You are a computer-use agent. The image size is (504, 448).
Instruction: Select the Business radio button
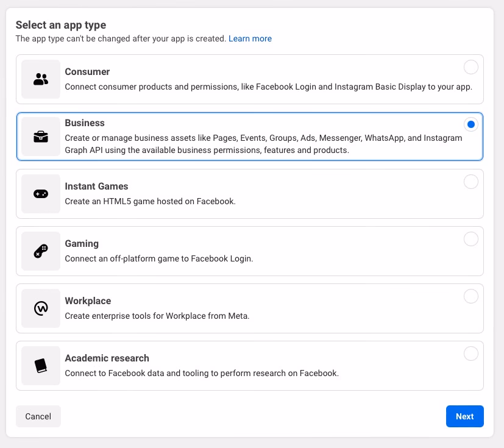click(x=470, y=124)
